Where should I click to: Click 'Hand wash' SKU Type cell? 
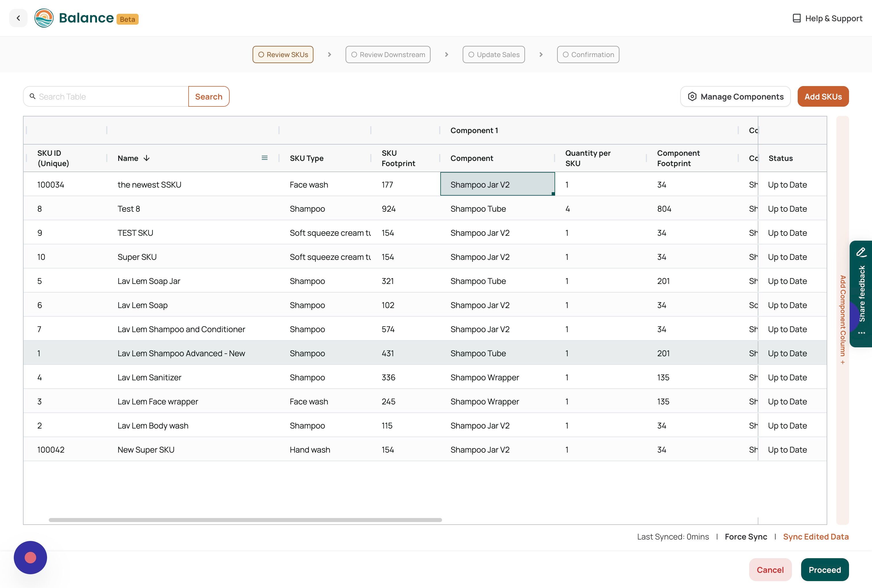(x=325, y=449)
